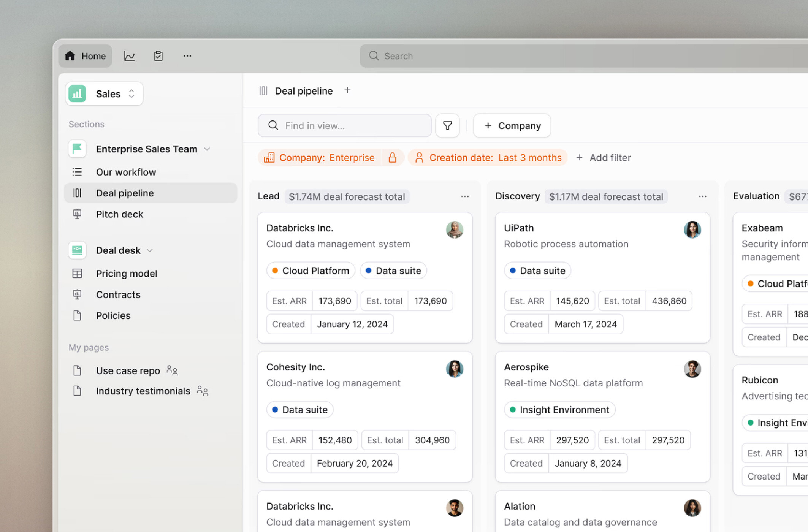This screenshot has height=532, width=808.
Task: Click Est. ARR 145,620 value
Action: (572, 301)
